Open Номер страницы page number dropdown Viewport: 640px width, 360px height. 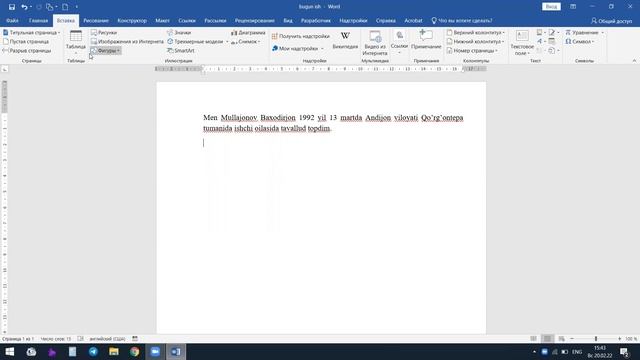point(472,51)
